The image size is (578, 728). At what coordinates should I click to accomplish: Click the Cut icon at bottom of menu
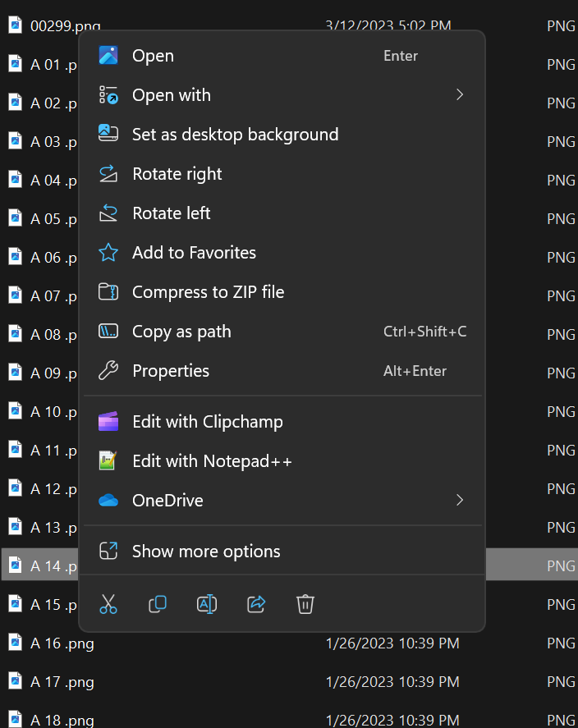coord(108,604)
